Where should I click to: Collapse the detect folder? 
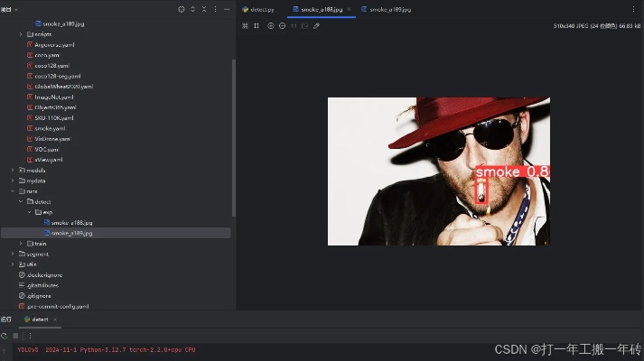pyautogui.click(x=21, y=201)
